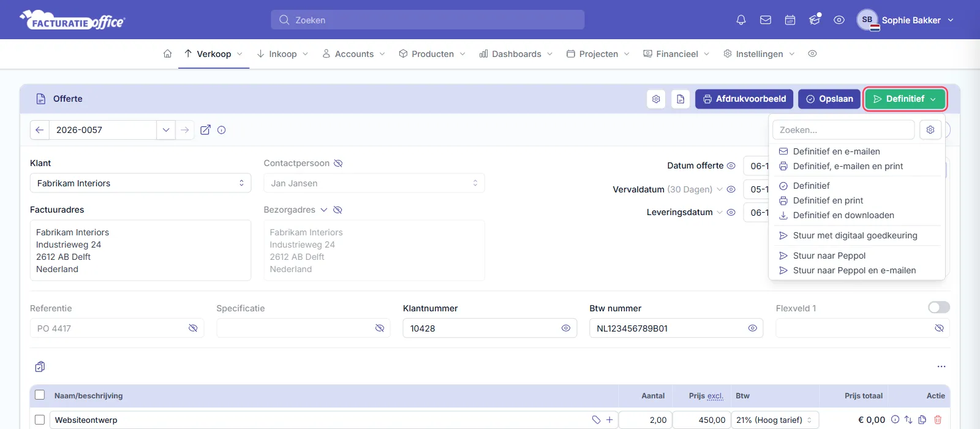Expand the Vervaldatum days chevron
980x429 pixels.
[x=720, y=189]
